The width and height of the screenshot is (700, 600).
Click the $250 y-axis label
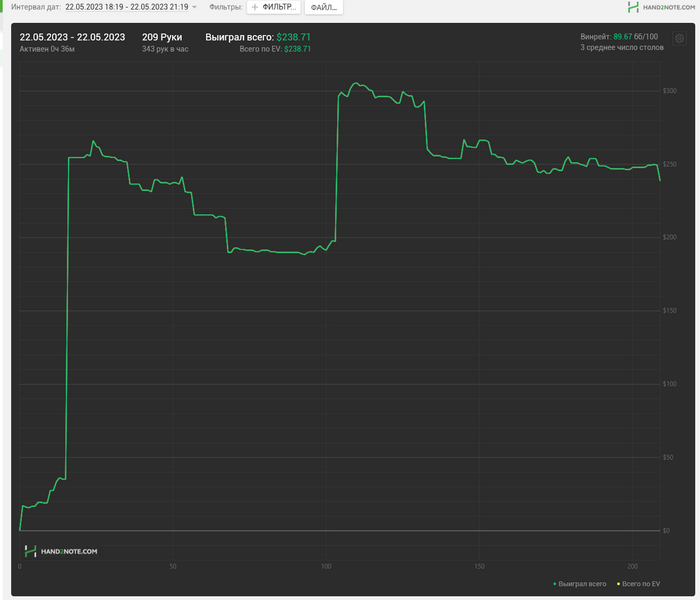669,164
